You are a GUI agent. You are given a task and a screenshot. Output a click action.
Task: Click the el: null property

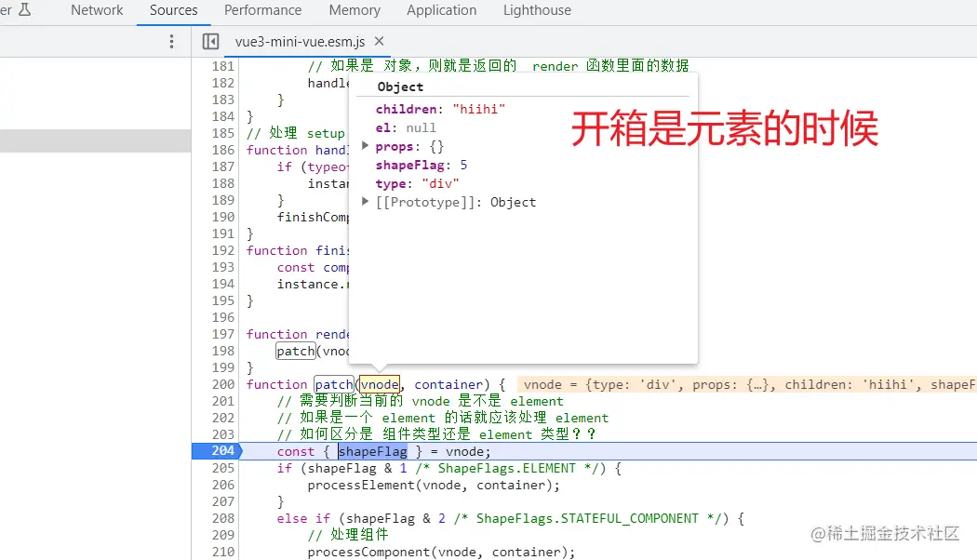406,127
